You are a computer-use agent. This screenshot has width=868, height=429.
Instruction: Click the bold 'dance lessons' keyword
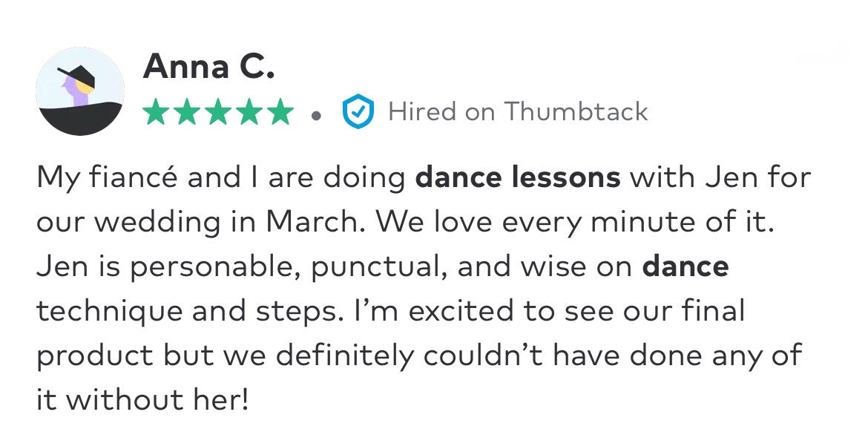pyautogui.click(x=518, y=177)
